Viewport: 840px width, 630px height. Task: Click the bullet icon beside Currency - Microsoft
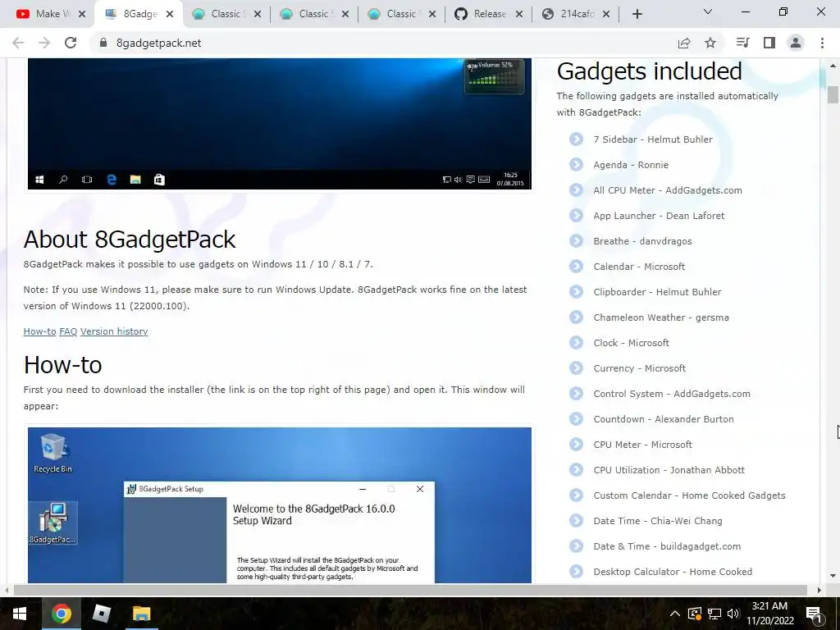[x=576, y=368]
